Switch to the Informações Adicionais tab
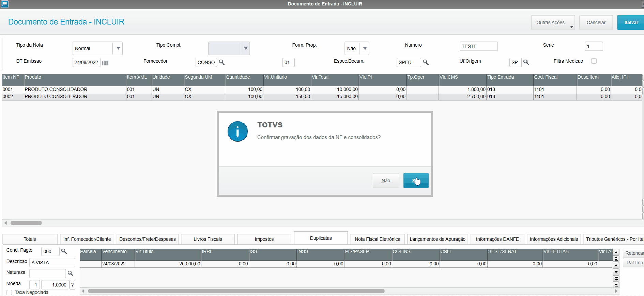Image resolution: width=644 pixels, height=296 pixels. click(554, 239)
